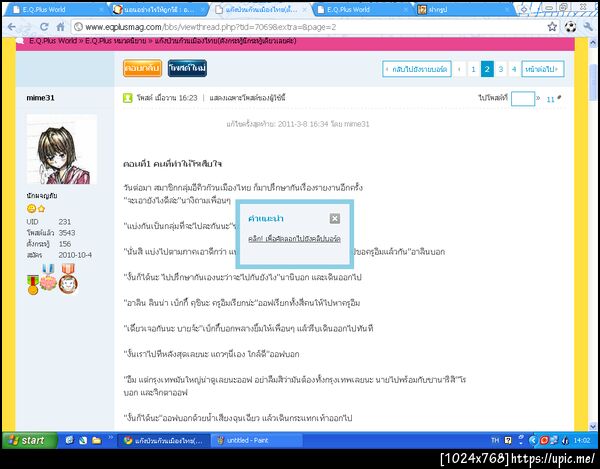Click the next page button
The height and width of the screenshot is (469, 600).
(x=543, y=69)
